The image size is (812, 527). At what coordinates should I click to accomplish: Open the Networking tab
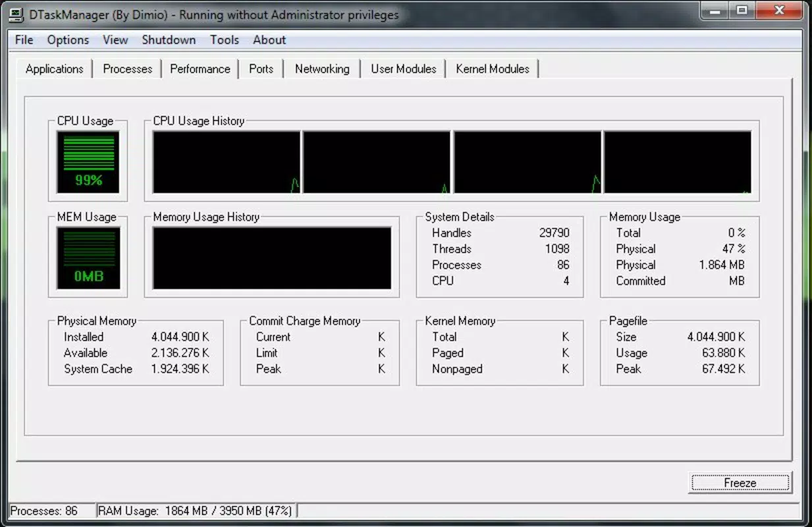click(x=322, y=69)
